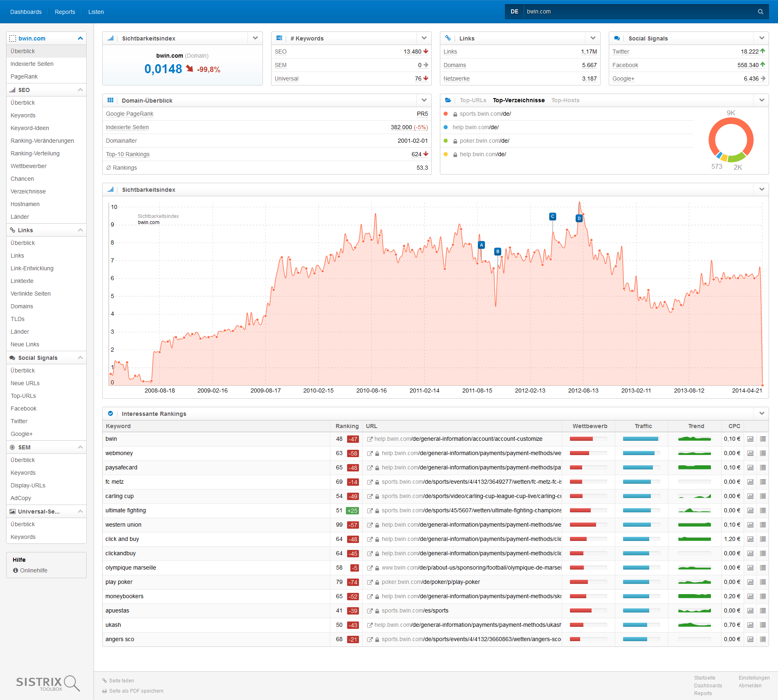The width and height of the screenshot is (778, 700).
Task: Click chart icon in click and buy row
Action: [750, 539]
